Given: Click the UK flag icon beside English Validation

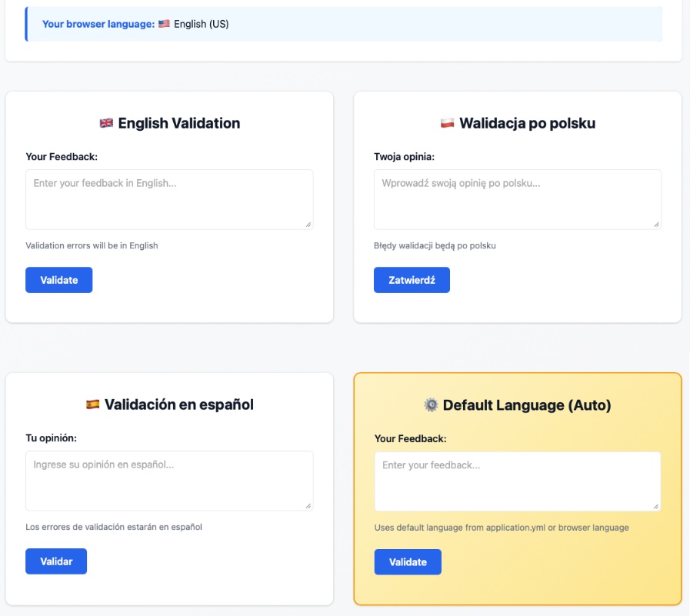Looking at the screenshot, I should click(x=106, y=123).
